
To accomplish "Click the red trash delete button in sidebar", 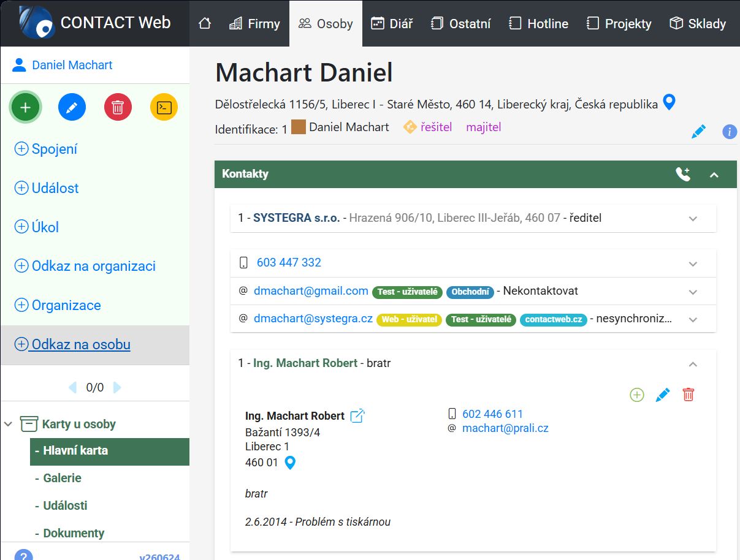I will click(118, 108).
